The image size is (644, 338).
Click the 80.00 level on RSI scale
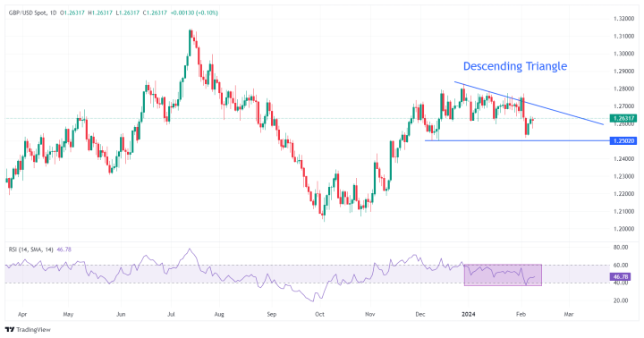point(620,247)
